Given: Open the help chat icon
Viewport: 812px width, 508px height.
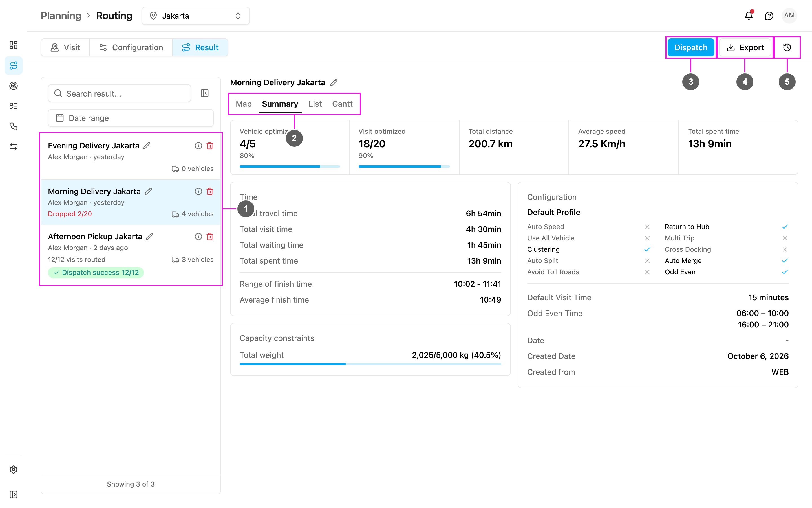Looking at the screenshot, I should coord(769,16).
